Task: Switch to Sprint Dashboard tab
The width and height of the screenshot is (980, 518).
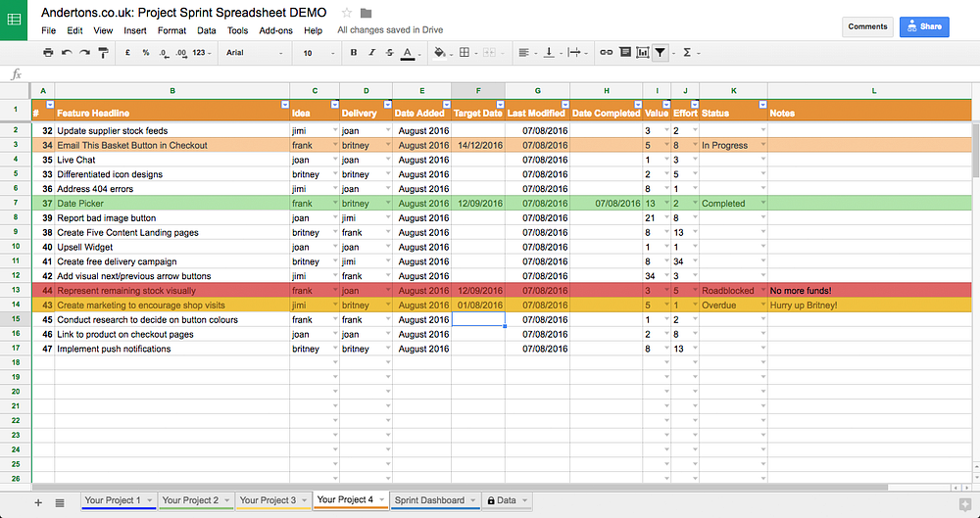Action: 435,500
